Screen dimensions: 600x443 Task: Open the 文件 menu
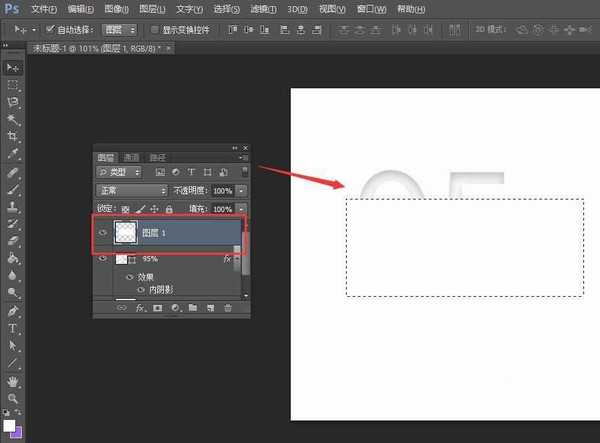(43, 8)
